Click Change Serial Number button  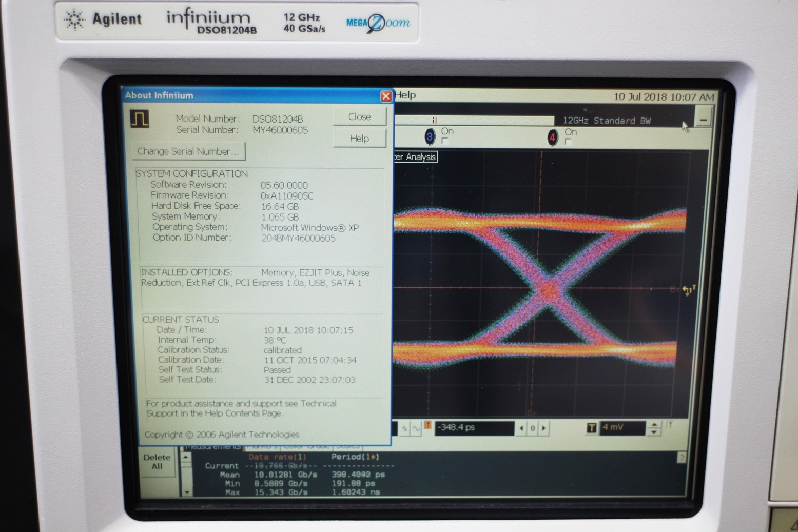pyautogui.click(x=188, y=151)
